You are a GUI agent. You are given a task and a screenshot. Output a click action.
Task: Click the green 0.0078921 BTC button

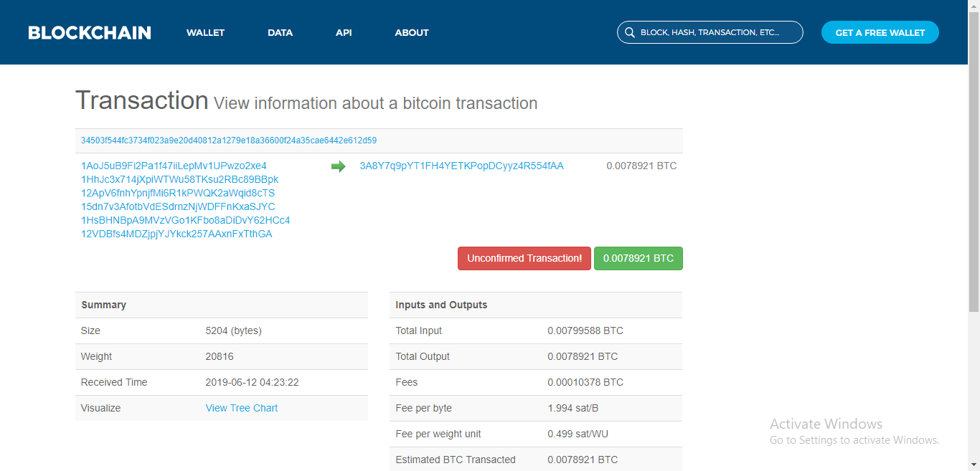click(639, 258)
